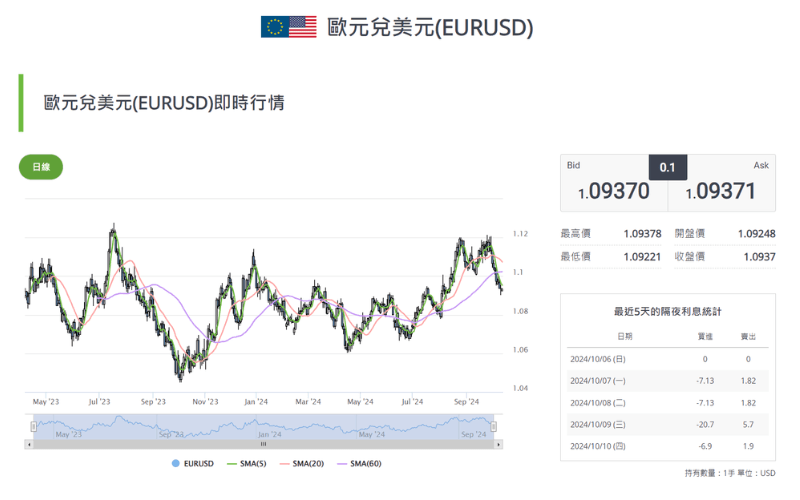800x500 pixels.
Task: Click the left handle of range navigator
Action: point(33,426)
